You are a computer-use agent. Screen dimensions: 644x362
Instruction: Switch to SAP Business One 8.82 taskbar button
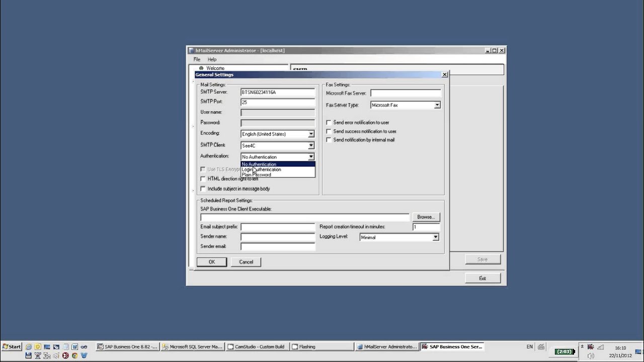[x=128, y=346]
